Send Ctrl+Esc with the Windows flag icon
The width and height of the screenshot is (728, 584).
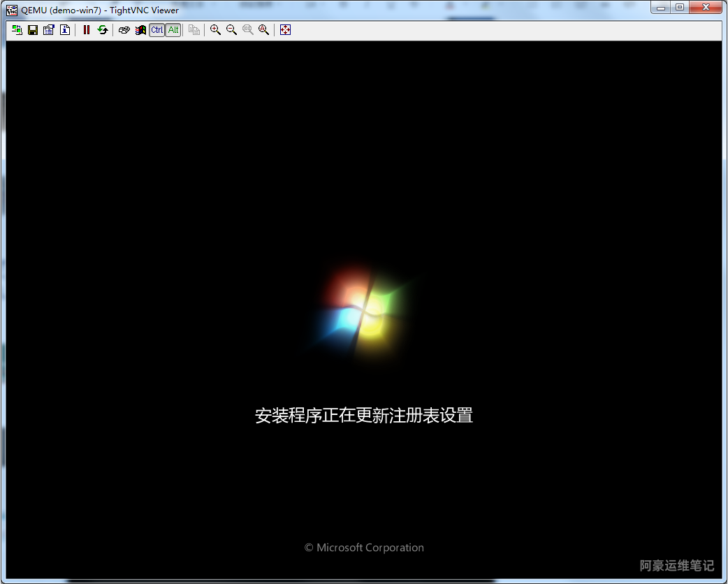click(140, 30)
